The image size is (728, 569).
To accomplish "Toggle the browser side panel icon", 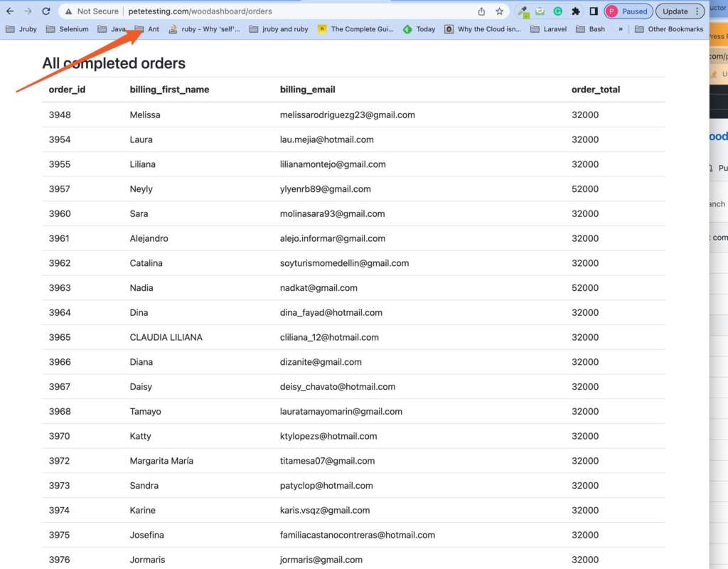I will pyautogui.click(x=593, y=11).
